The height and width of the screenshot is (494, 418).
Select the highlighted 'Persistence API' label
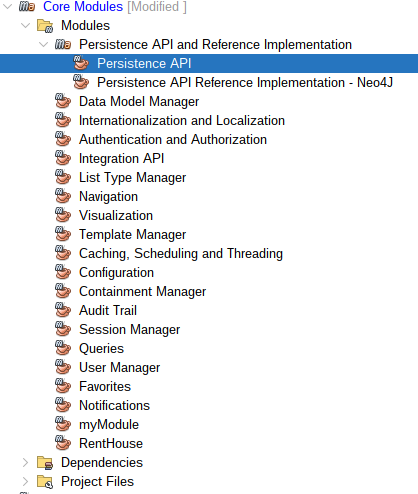(144, 63)
